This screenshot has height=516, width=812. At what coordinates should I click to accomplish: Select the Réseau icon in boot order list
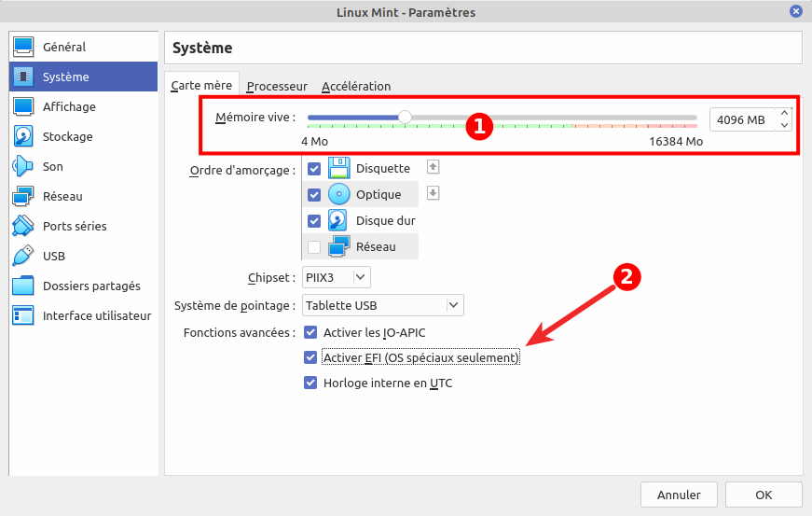(338, 246)
